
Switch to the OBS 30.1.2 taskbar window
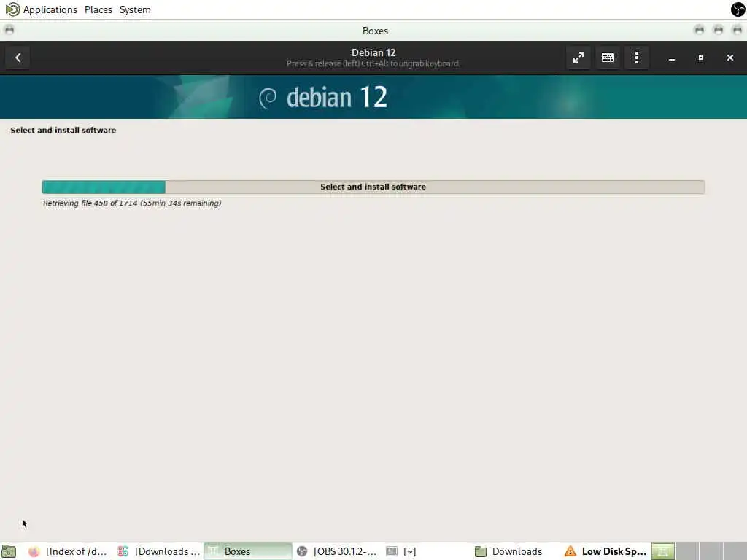tap(337, 551)
